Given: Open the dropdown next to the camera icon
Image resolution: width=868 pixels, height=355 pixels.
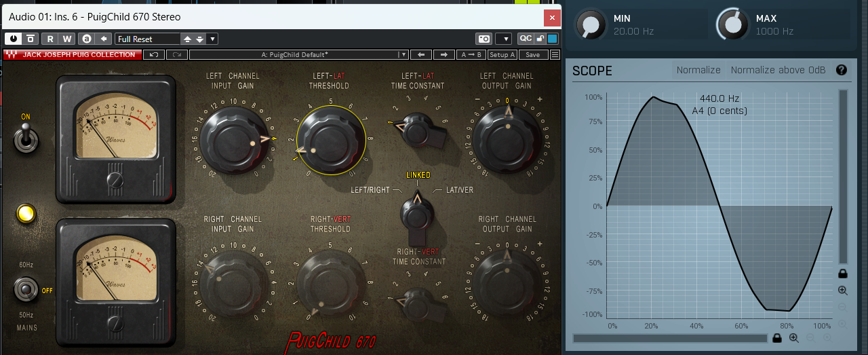Looking at the screenshot, I should pos(503,39).
